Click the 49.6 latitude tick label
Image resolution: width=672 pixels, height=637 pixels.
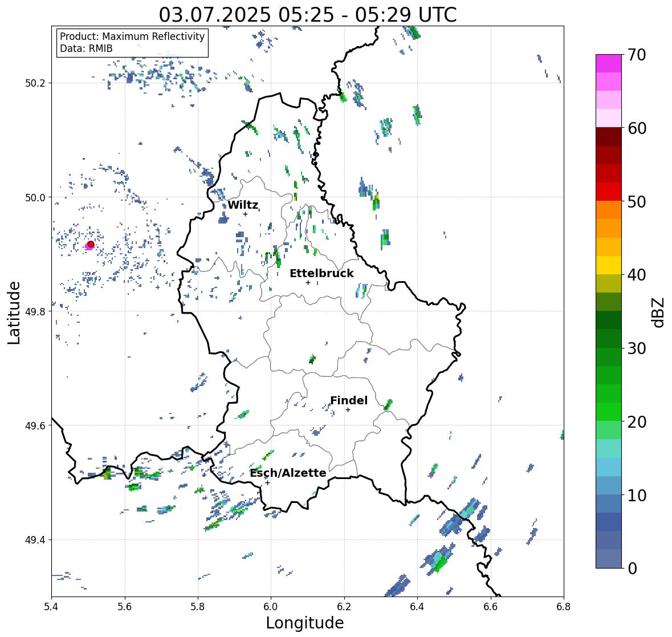(x=35, y=425)
